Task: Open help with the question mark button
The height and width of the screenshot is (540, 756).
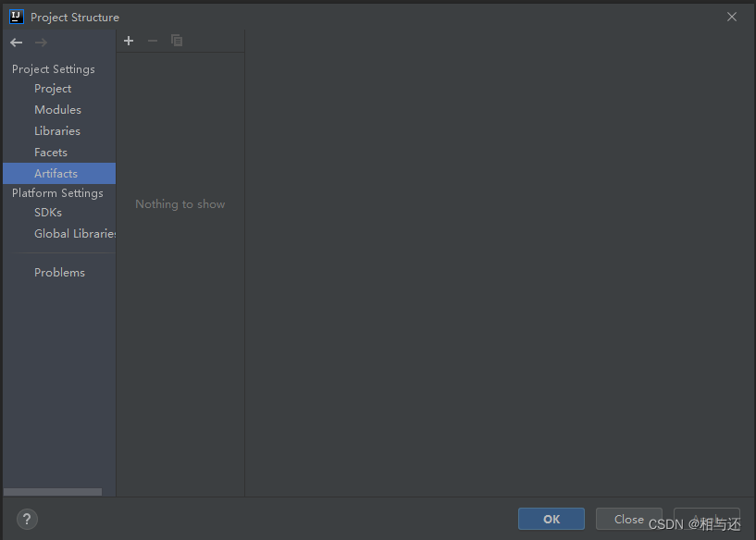Action: [x=27, y=519]
